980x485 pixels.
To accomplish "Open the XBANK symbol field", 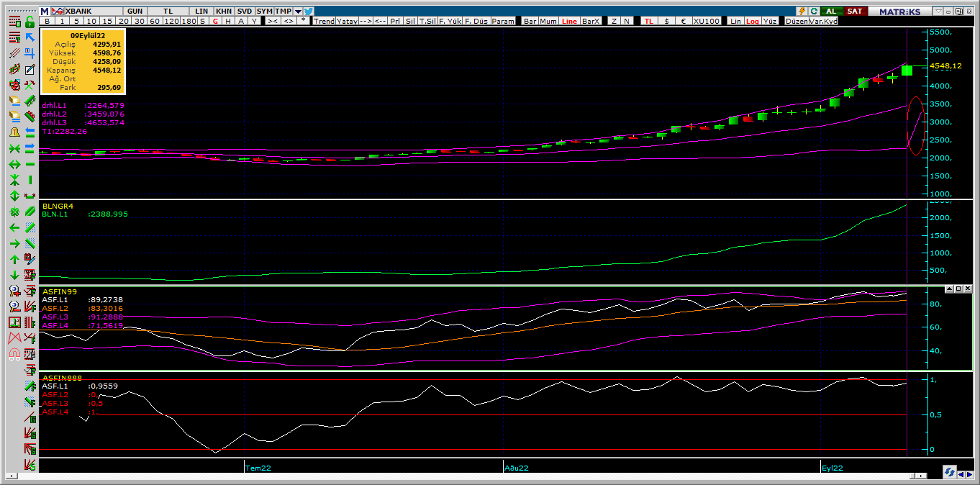I will (x=93, y=12).
